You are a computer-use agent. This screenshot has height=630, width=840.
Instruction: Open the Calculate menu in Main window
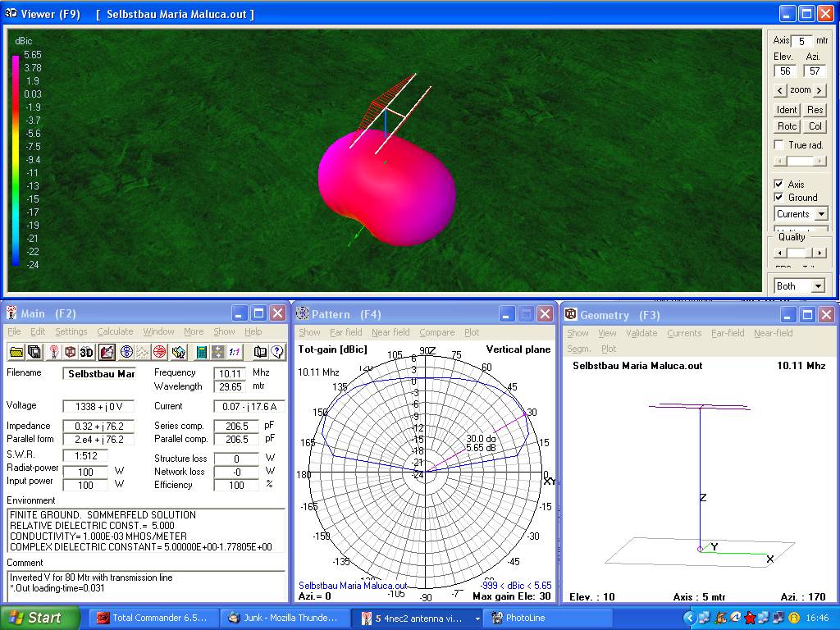115,331
